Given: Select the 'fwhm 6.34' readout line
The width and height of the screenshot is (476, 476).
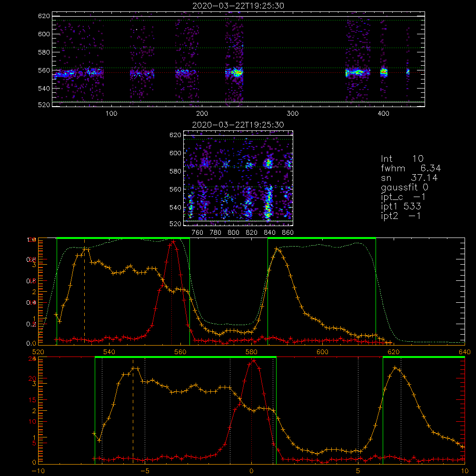Looking at the screenshot, I should (411, 168).
